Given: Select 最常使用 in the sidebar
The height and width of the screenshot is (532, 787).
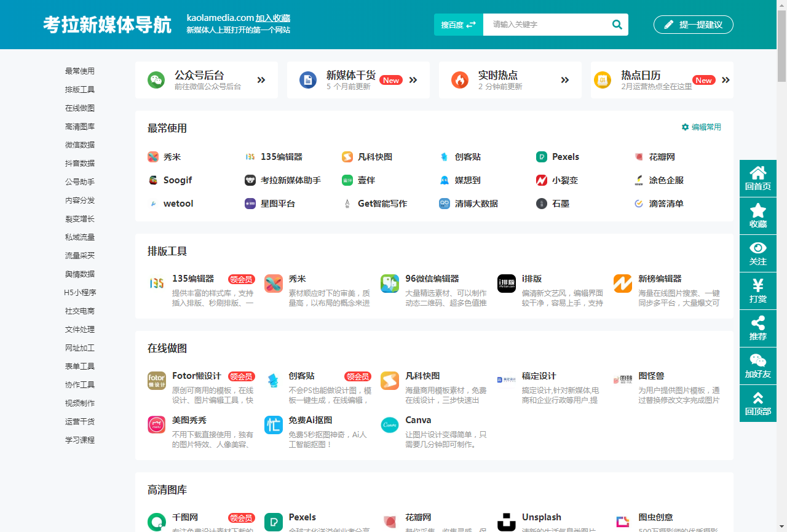Looking at the screenshot, I should coord(80,71).
